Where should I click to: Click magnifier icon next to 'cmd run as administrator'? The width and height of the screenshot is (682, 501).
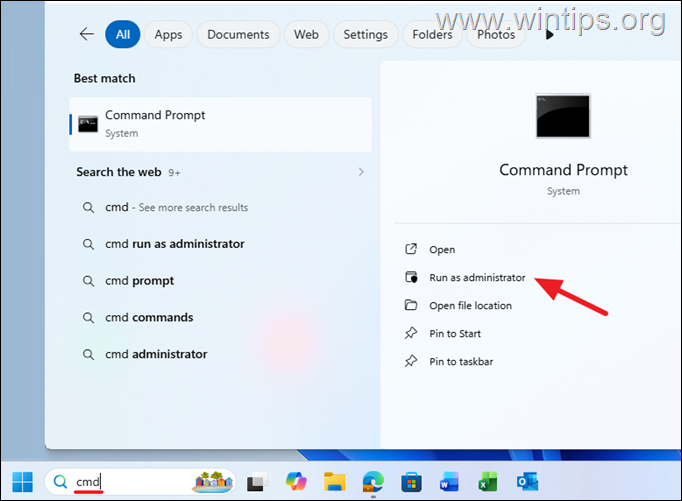[x=88, y=244]
